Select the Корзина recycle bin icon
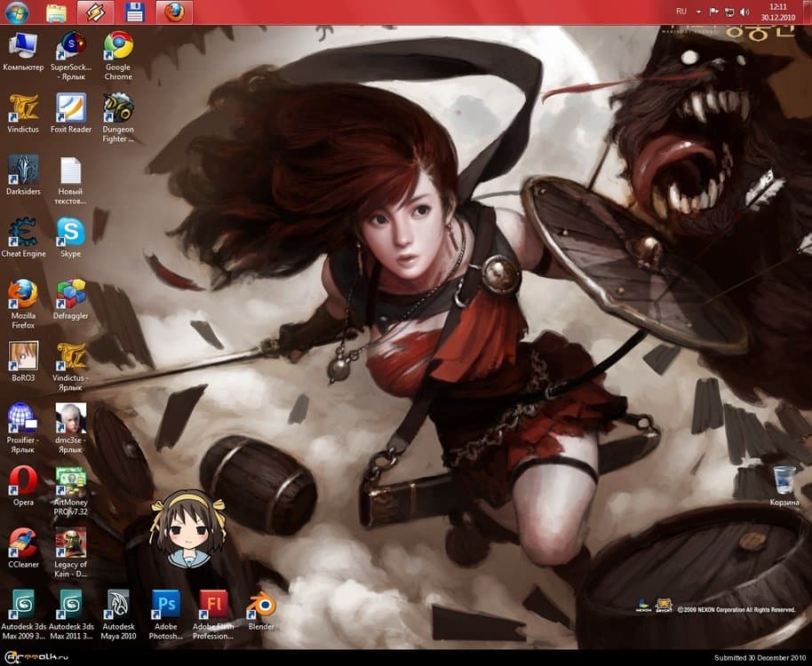 tap(784, 480)
